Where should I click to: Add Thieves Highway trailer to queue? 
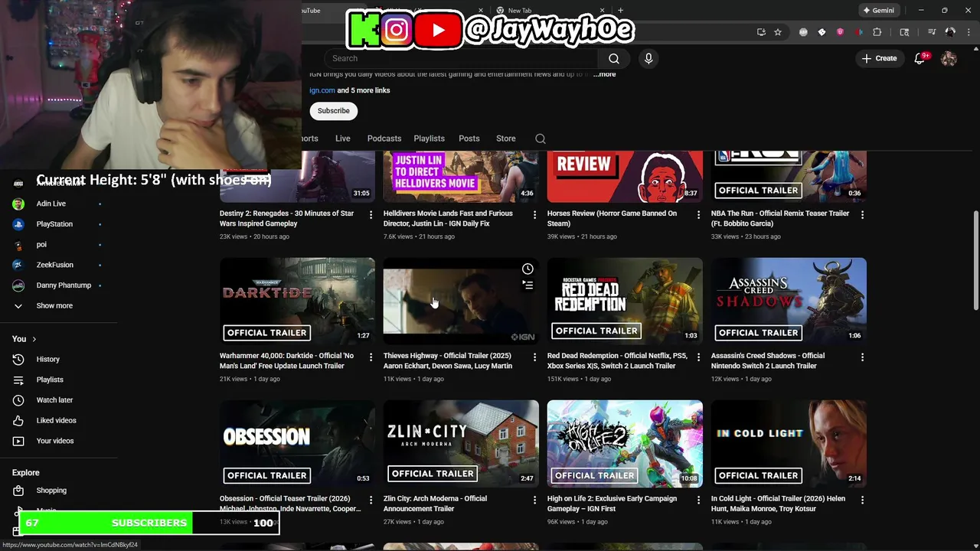tap(528, 285)
